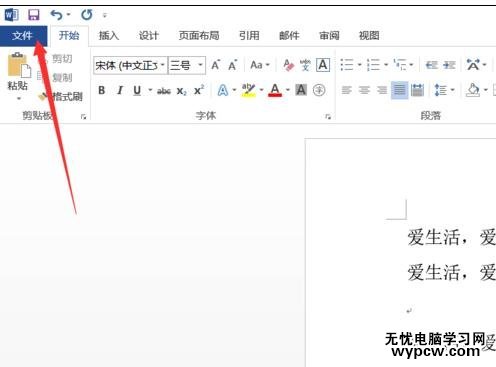This screenshot has height=367, width=496.
Task: Toggle bold formatting
Action: (x=102, y=90)
